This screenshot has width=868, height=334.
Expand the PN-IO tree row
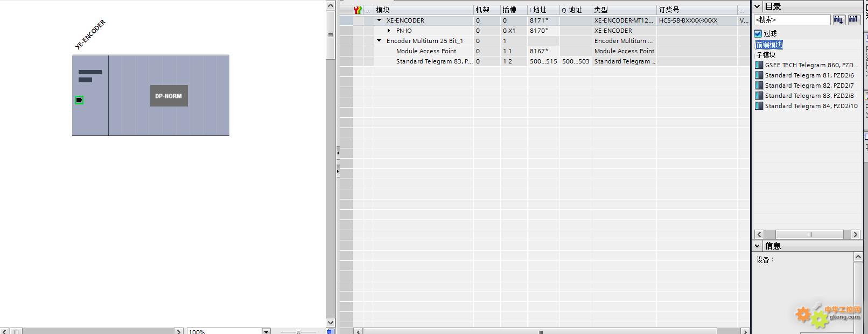click(x=389, y=31)
